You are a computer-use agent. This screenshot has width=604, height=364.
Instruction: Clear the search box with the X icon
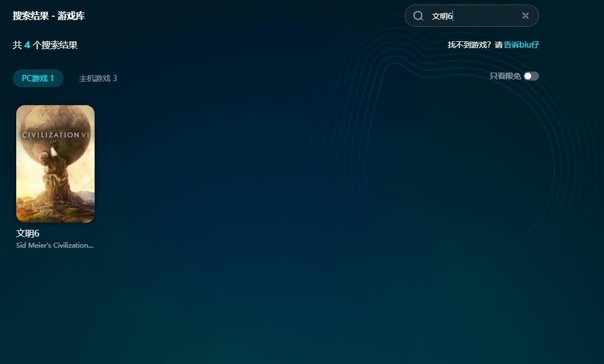click(525, 16)
